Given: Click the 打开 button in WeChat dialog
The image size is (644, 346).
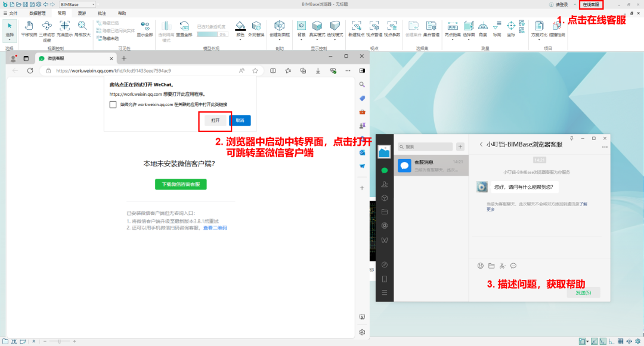Looking at the screenshot, I should coord(215,120).
